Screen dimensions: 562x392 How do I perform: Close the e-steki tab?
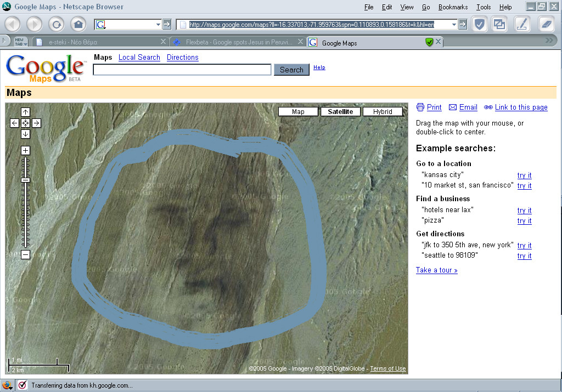coord(163,42)
